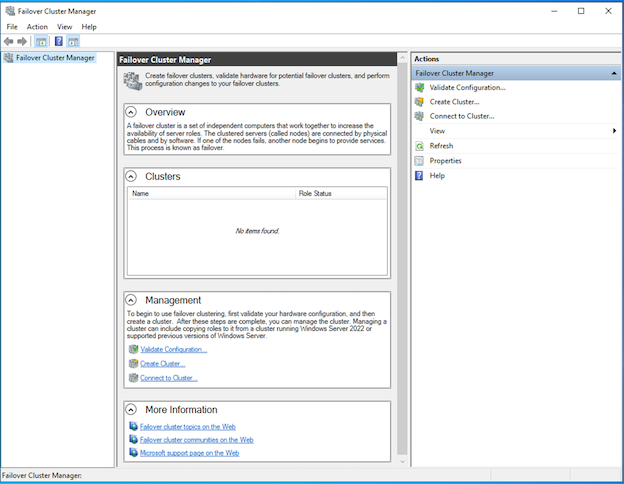Minimize the Failover Cluster Manager window
This screenshot has width=624, height=484.
[554, 11]
